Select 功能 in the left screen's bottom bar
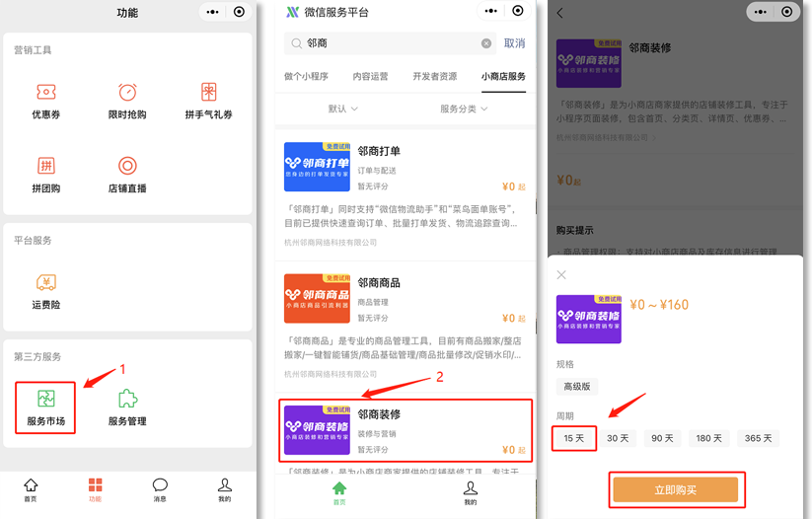The height and width of the screenshot is (519, 812). (x=95, y=490)
